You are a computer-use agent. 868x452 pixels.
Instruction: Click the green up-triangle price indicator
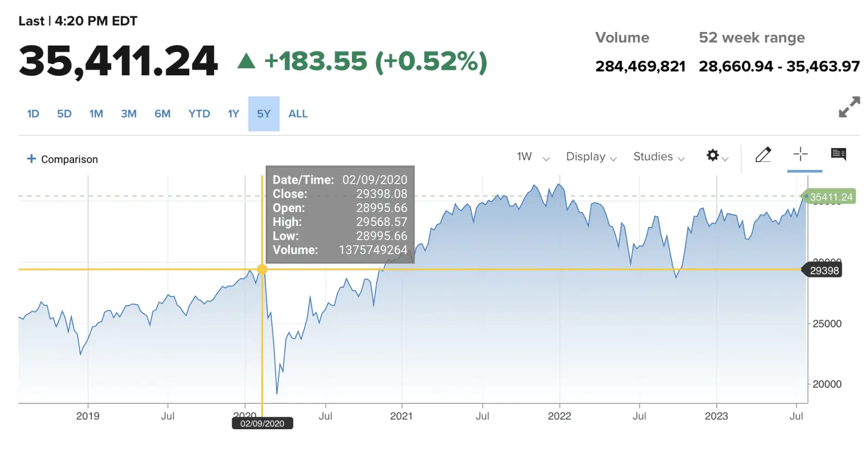pyautogui.click(x=246, y=61)
